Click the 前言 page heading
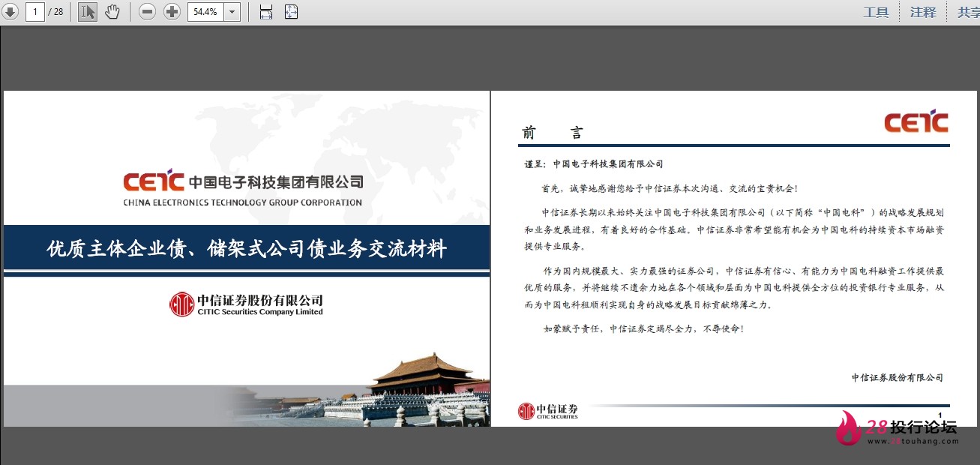980x465 pixels. point(553,133)
